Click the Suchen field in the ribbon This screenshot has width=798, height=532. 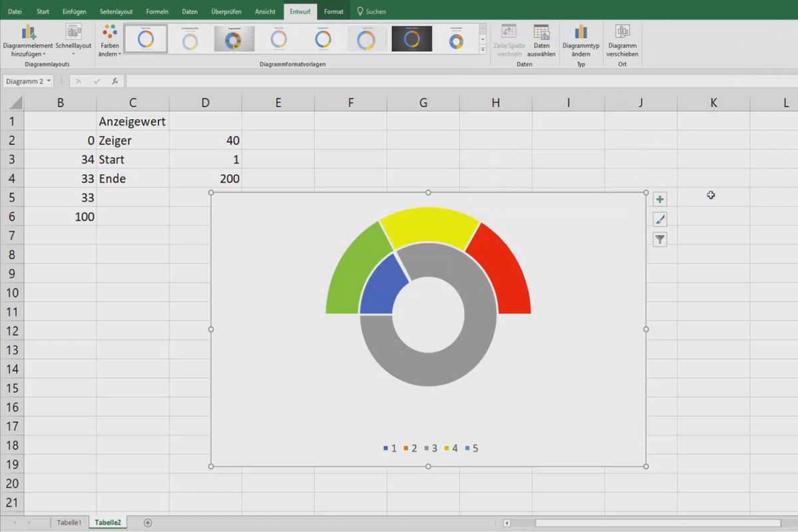coord(372,11)
